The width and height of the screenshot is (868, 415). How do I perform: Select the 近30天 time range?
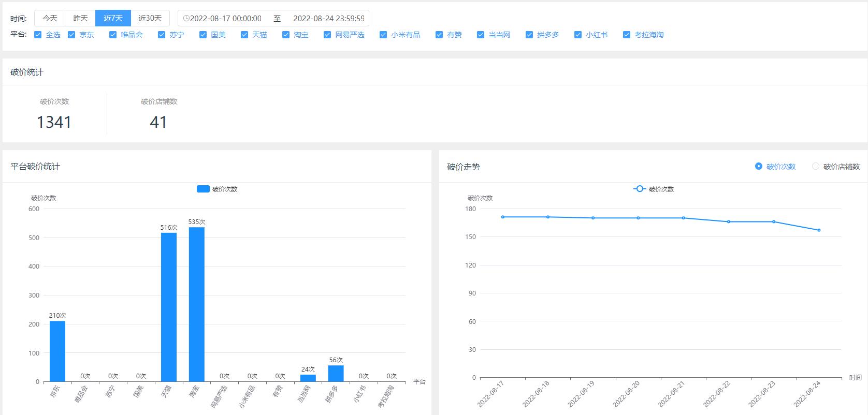(x=150, y=18)
